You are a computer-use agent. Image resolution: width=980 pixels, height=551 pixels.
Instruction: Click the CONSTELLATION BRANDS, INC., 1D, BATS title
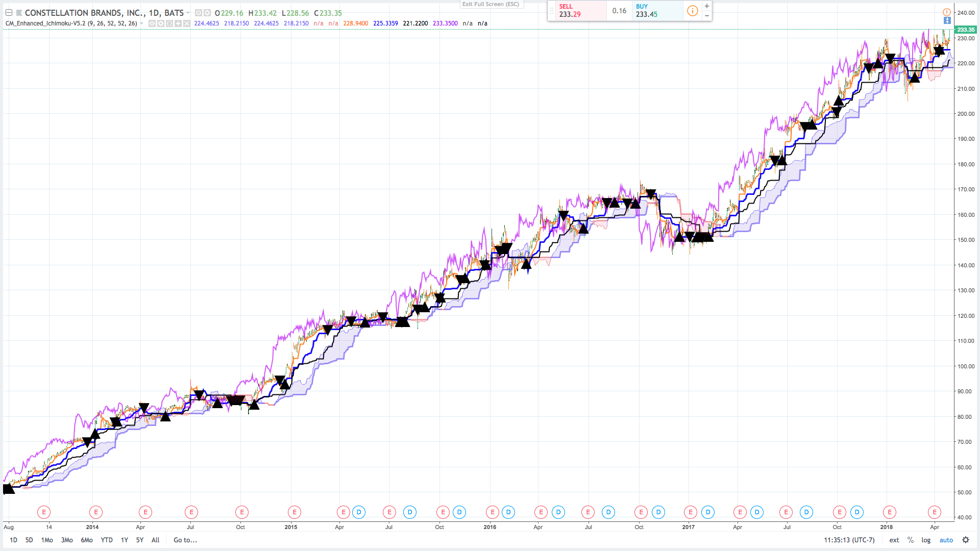[x=104, y=13]
